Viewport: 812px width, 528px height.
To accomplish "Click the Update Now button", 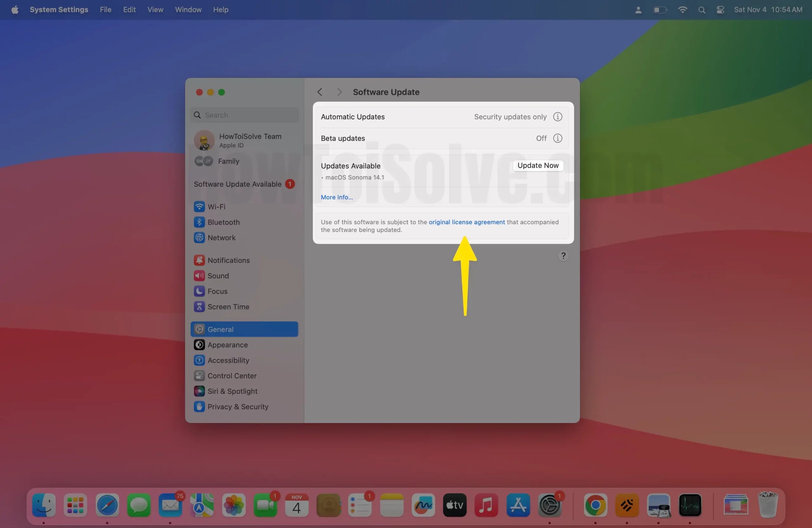I will coord(537,166).
